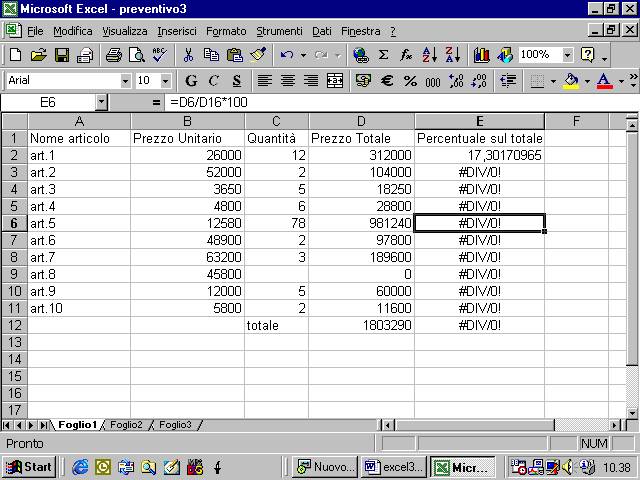The image size is (640, 480).
Task: Toggle italic (C) formatting
Action: (x=213, y=80)
